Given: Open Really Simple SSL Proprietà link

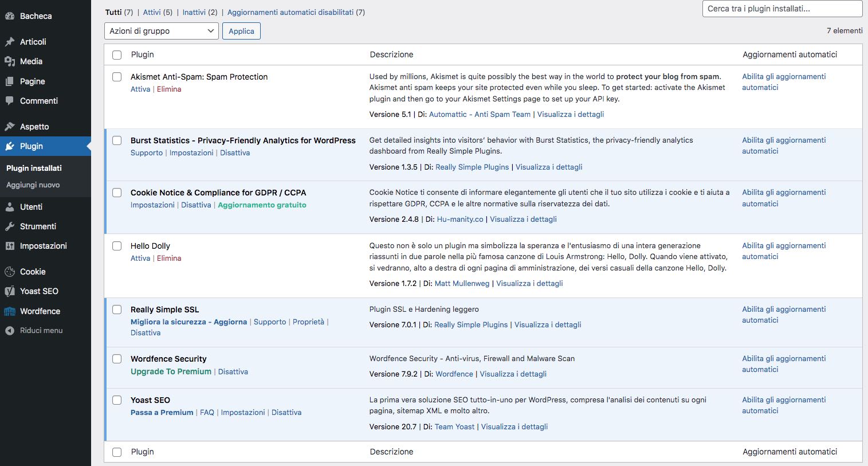Looking at the screenshot, I should [308, 322].
